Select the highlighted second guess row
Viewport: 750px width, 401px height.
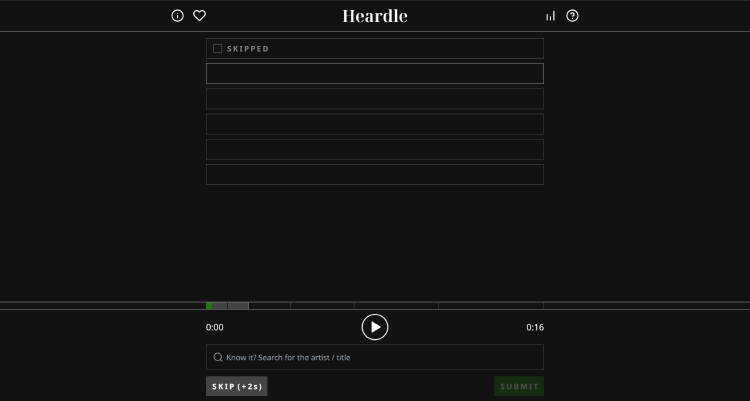coord(374,73)
